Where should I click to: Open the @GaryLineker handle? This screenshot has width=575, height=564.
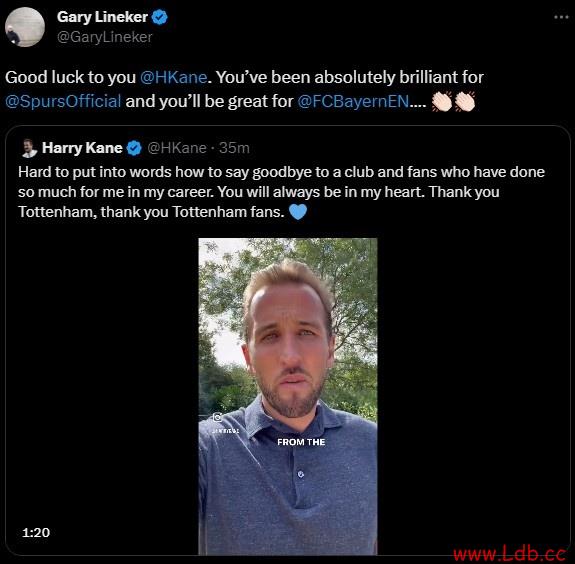pos(105,37)
